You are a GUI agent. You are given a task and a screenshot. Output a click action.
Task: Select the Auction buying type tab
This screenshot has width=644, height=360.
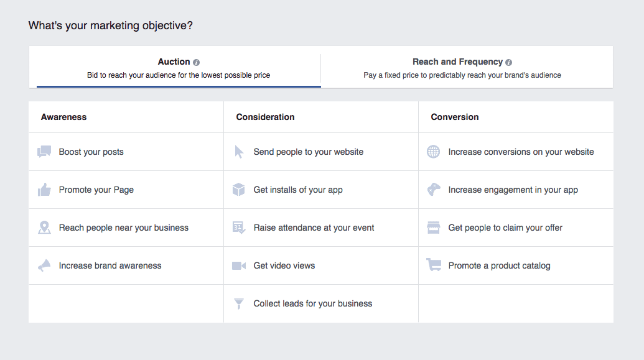point(179,68)
